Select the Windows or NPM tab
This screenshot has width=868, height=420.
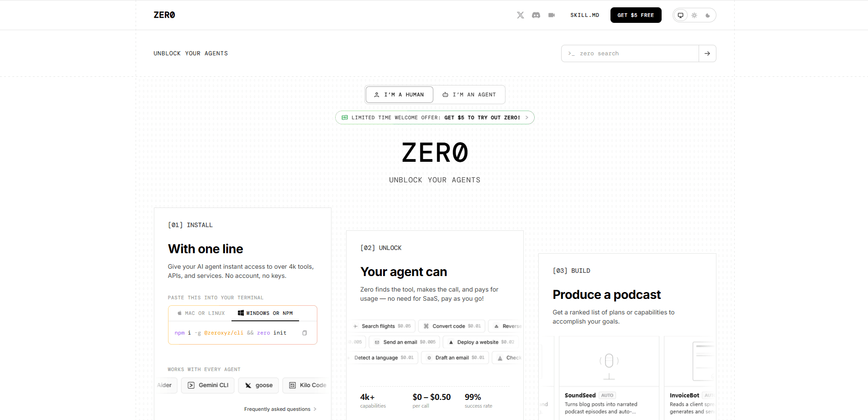(265, 313)
